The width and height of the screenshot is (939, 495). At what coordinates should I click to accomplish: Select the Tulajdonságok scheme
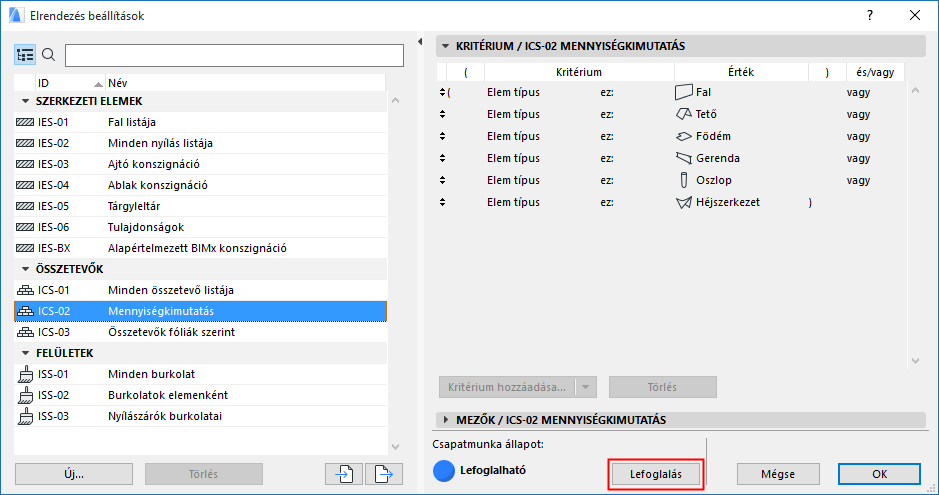pyautogui.click(x=201, y=227)
